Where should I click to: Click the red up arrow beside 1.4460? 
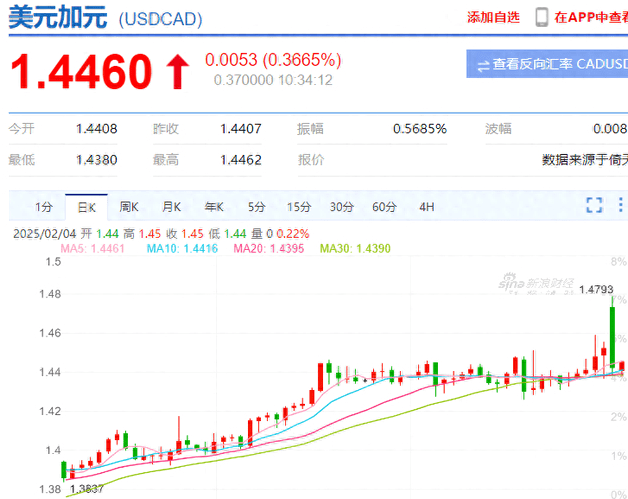click(x=178, y=72)
